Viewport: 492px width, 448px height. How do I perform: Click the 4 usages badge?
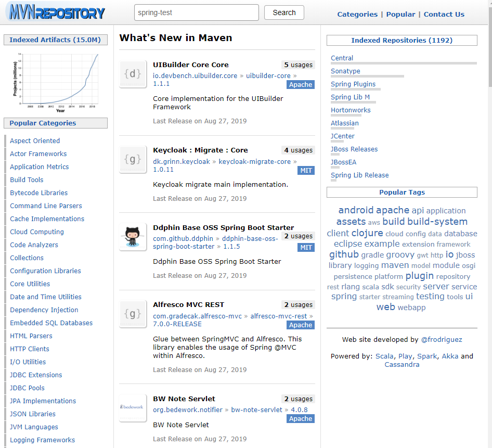[x=298, y=150]
